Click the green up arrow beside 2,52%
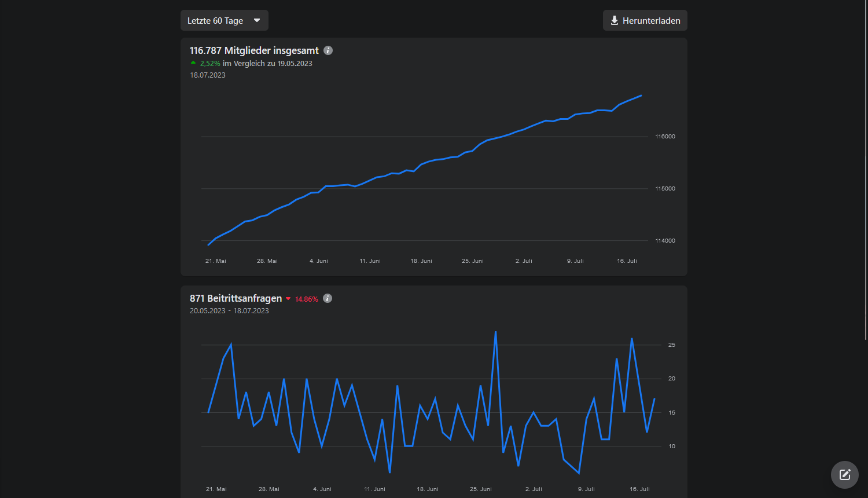The height and width of the screenshot is (498, 868). coord(193,63)
